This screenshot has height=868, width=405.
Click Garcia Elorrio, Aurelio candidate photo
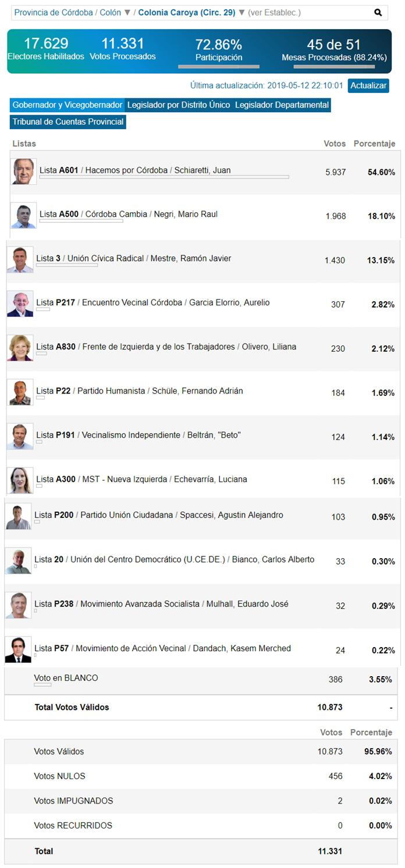click(20, 304)
